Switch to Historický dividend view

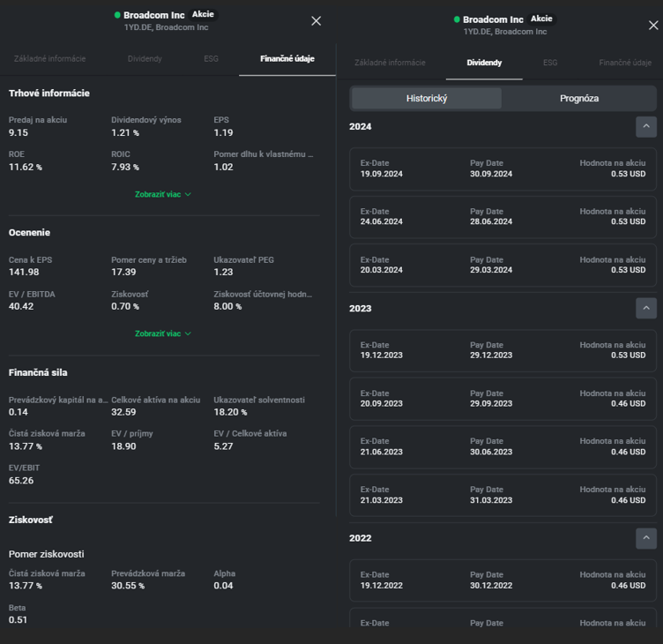pyautogui.click(x=427, y=98)
